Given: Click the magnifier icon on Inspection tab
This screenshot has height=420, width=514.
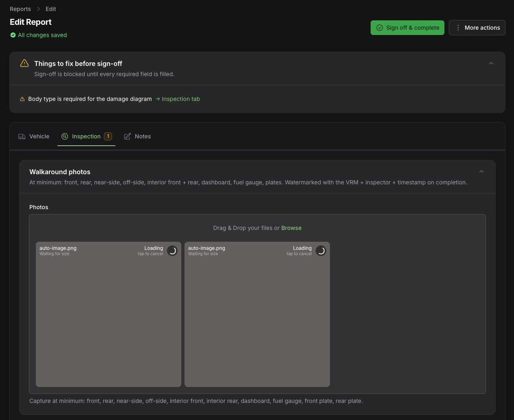Looking at the screenshot, I should point(65,136).
